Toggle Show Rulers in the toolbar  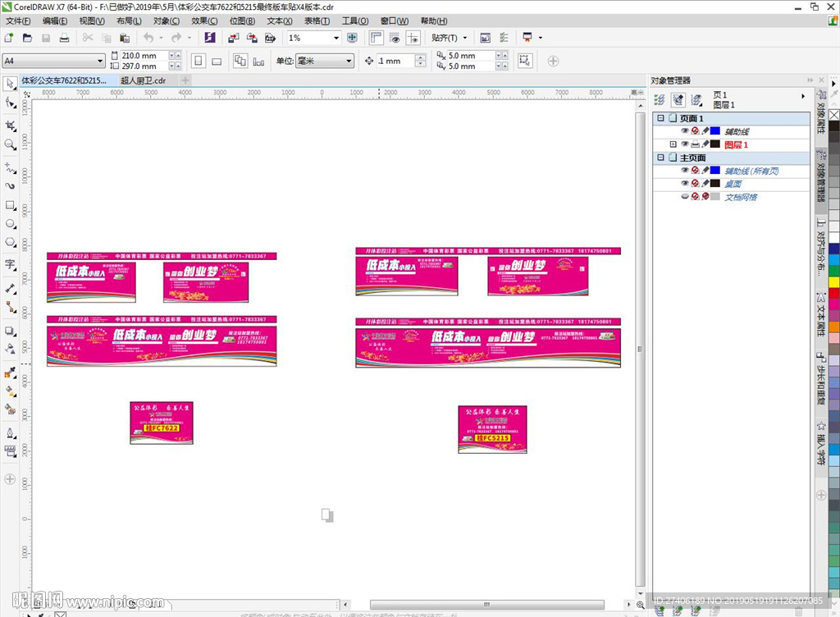coord(377,38)
